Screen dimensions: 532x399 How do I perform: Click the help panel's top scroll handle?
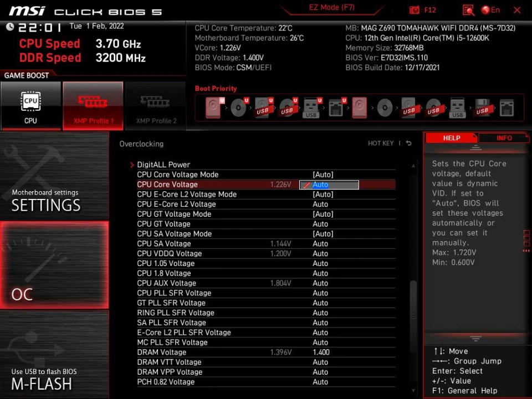pyautogui.click(x=475, y=147)
